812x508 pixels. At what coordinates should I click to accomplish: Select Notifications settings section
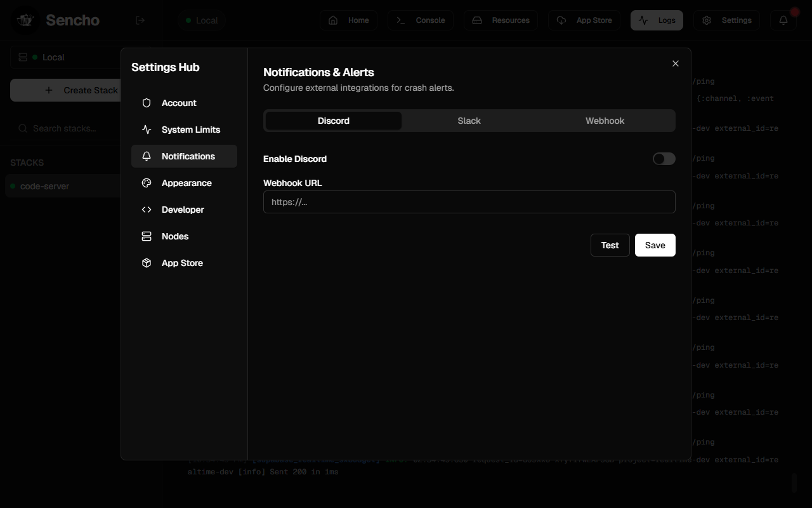[x=184, y=156]
